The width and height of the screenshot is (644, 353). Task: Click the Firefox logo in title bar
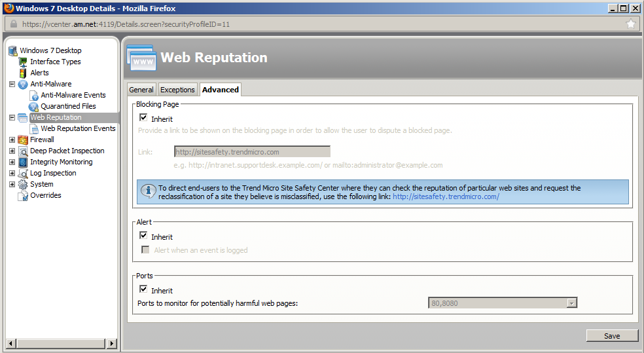point(9,9)
